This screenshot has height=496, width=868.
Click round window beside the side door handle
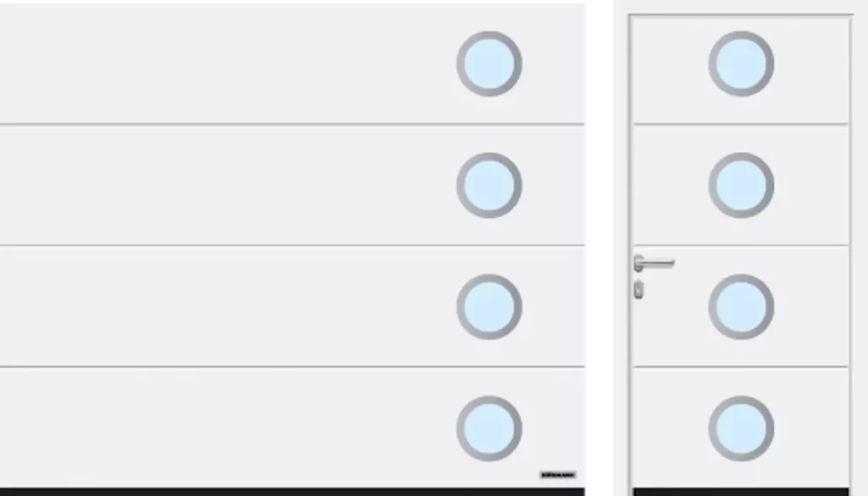coord(741,307)
